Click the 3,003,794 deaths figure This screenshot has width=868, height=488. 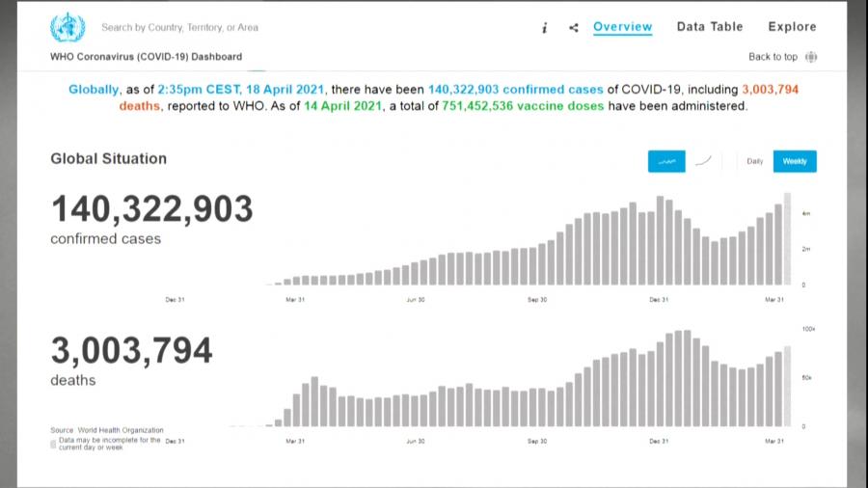point(131,350)
